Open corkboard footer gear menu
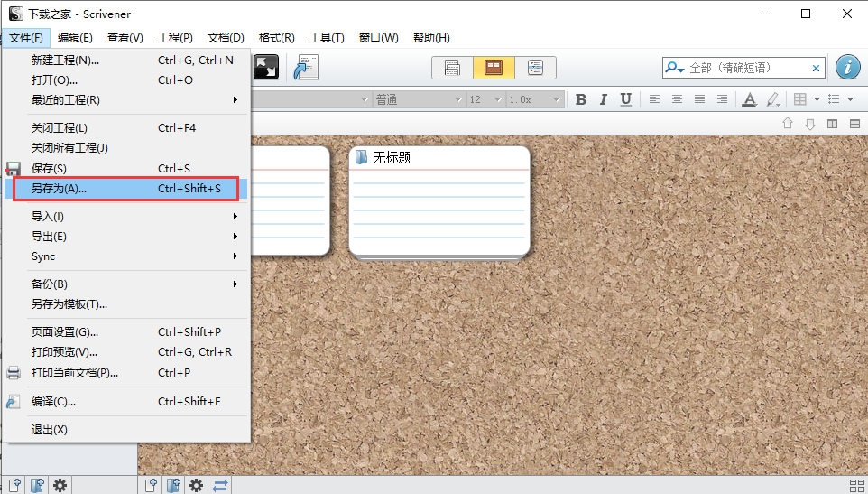 click(196, 486)
